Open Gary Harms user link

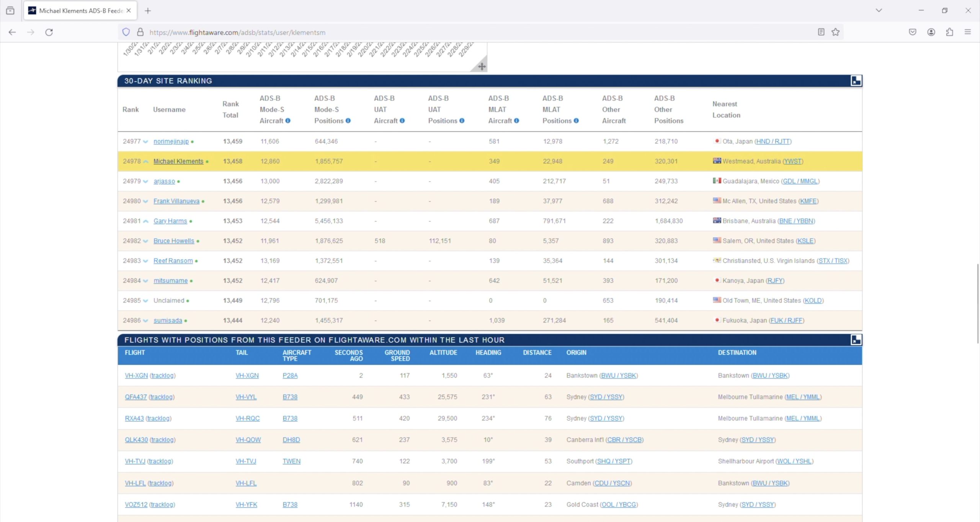[x=170, y=221]
